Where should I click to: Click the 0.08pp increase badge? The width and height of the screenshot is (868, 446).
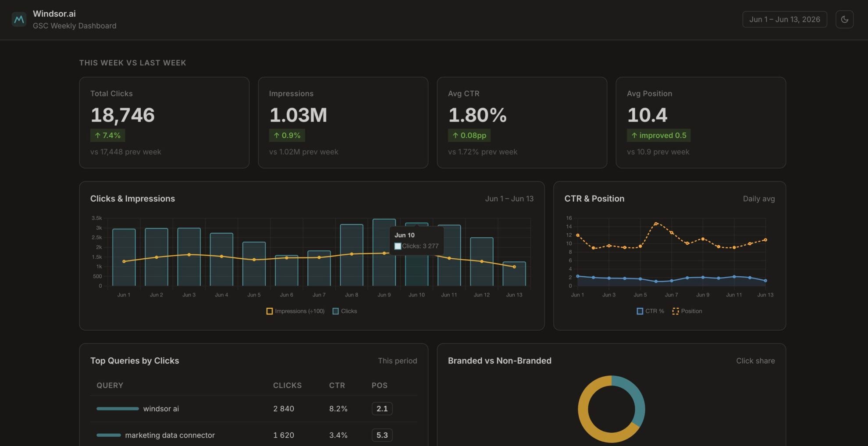pyautogui.click(x=469, y=136)
